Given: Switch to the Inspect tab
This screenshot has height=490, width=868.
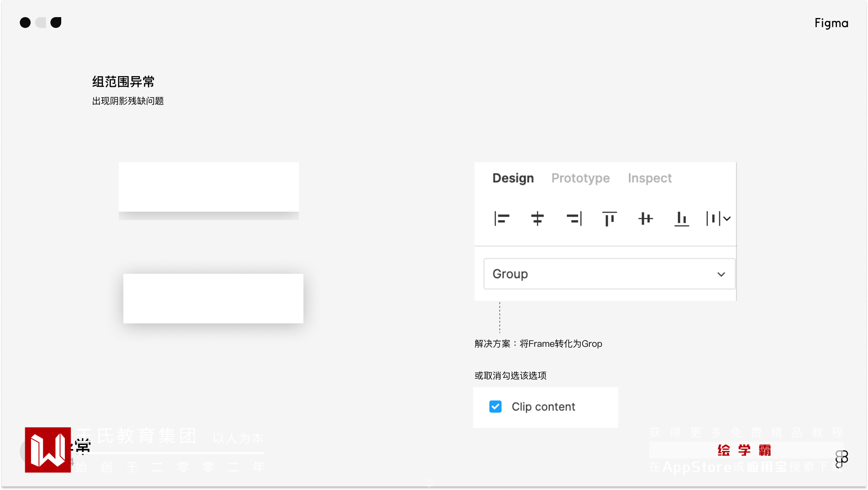Looking at the screenshot, I should pos(650,178).
